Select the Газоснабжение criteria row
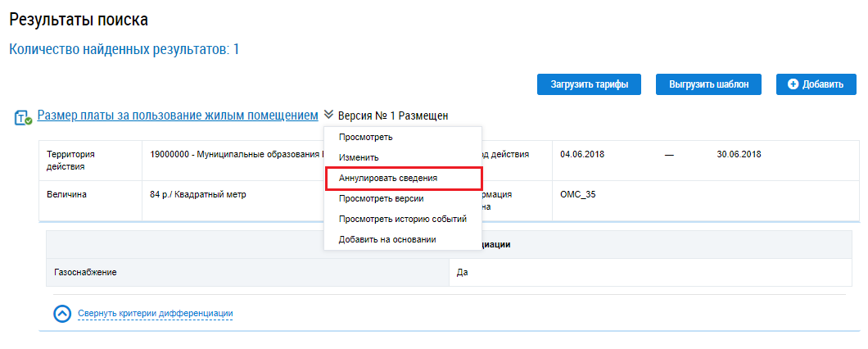This screenshot has height=349, width=868. pyautogui.click(x=85, y=272)
